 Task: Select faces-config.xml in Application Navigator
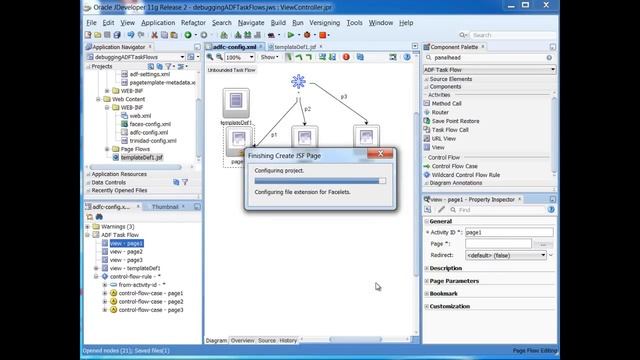[x=150, y=124]
